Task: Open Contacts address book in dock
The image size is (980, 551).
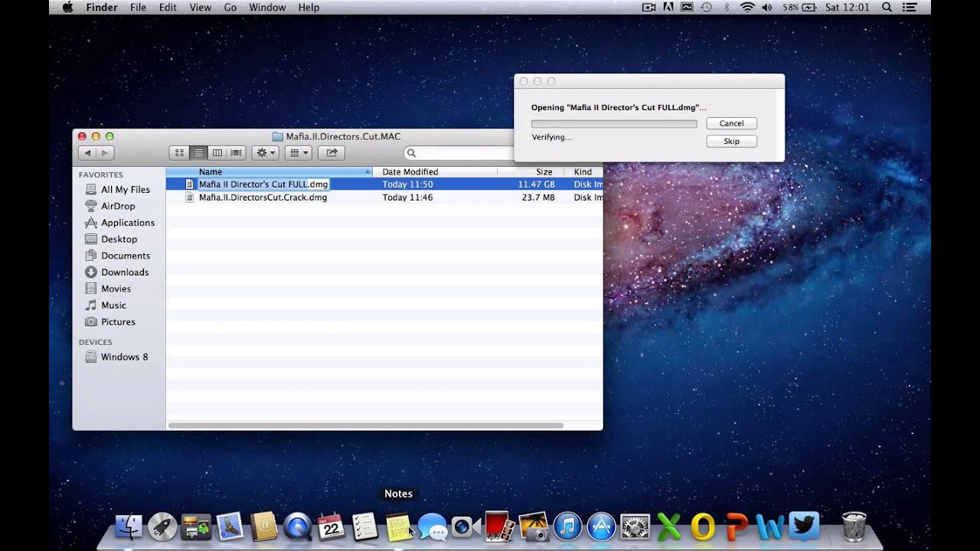Action: 263,527
